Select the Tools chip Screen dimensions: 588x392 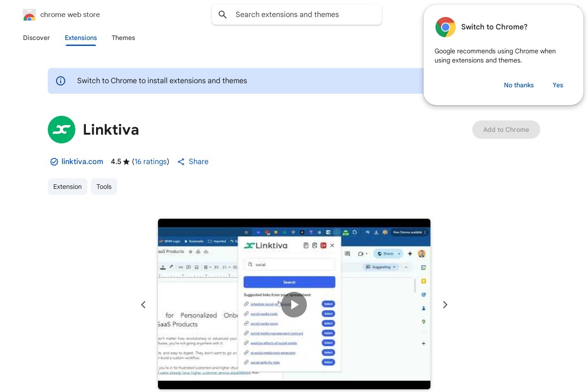click(104, 187)
